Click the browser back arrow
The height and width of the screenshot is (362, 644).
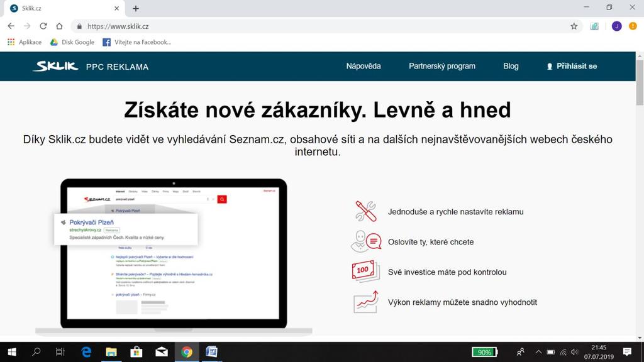(11, 26)
